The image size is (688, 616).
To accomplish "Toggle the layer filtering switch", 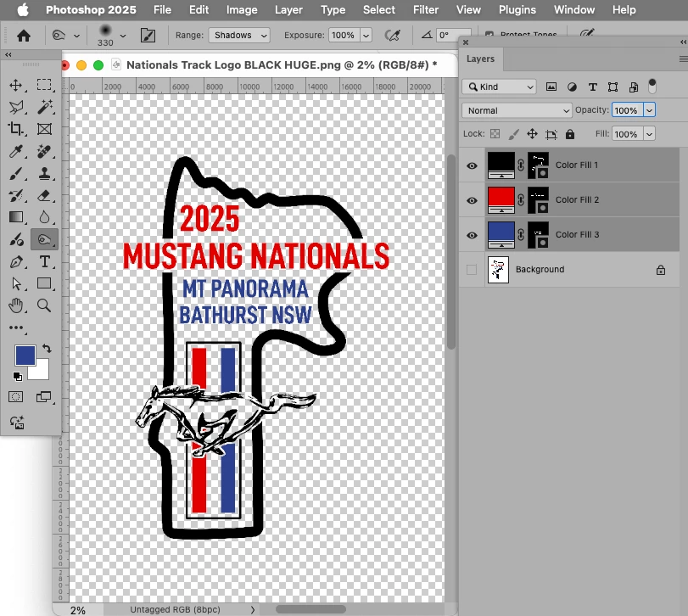I will point(652,87).
